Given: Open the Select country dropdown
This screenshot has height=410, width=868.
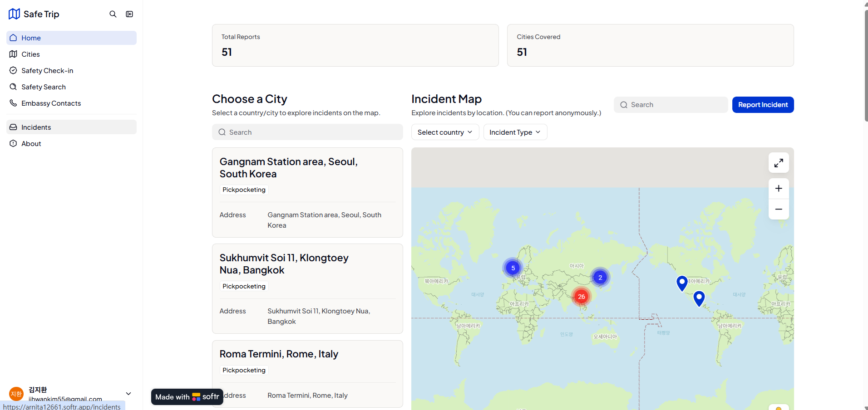Looking at the screenshot, I should click(445, 132).
